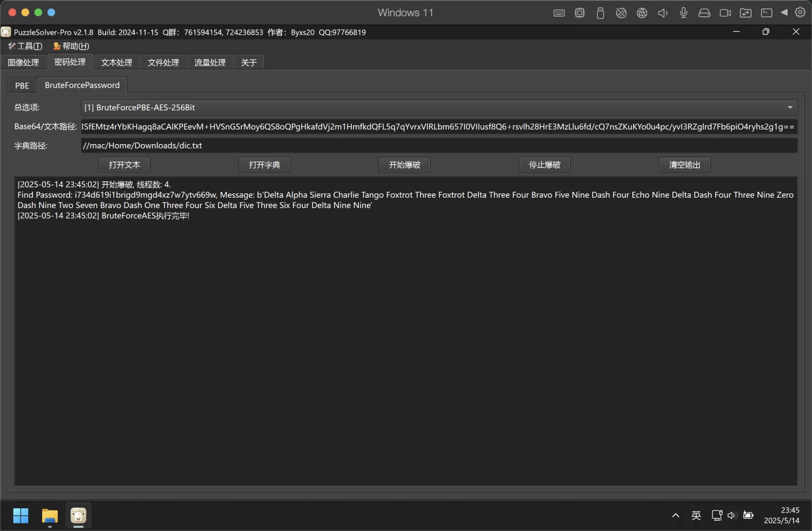Viewport: 812px width, 531px height.
Task: Click the battery tray icon
Action: (x=748, y=515)
